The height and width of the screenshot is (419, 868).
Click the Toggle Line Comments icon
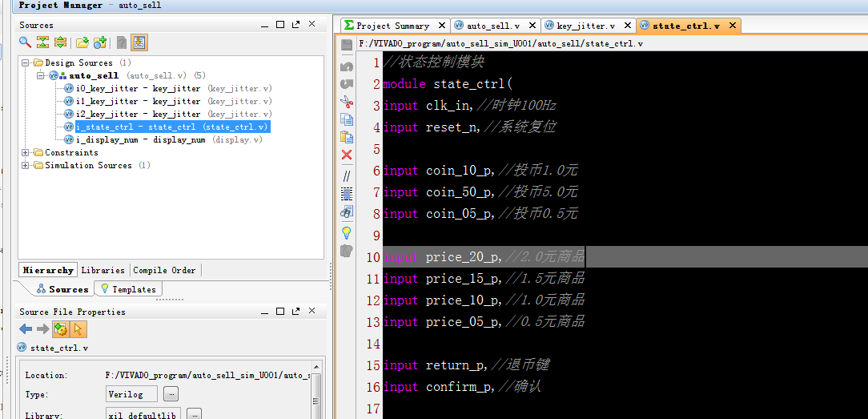coord(347,176)
